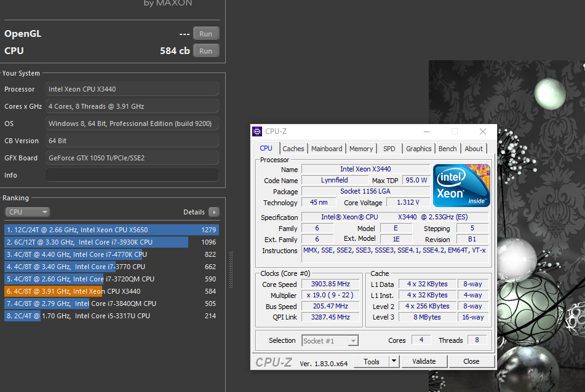The height and width of the screenshot is (392, 585).
Task: Click the Instructions list field
Action: point(395,254)
